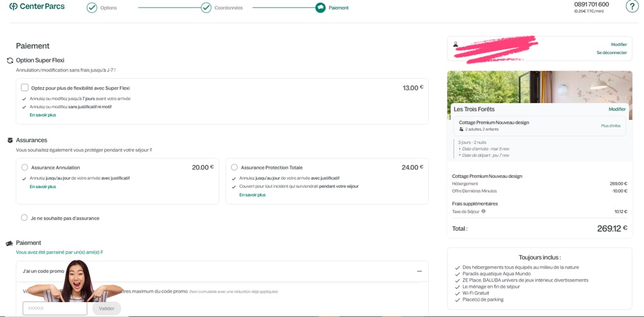Open the Center Parcs logo homepage
This screenshot has width=644, height=317.
(37, 6)
